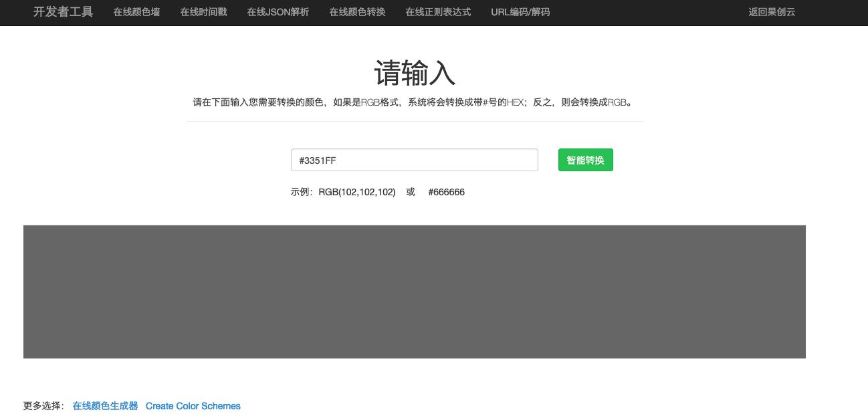Click the example #666666 text
Screen dimensions: 868x420
point(446,192)
